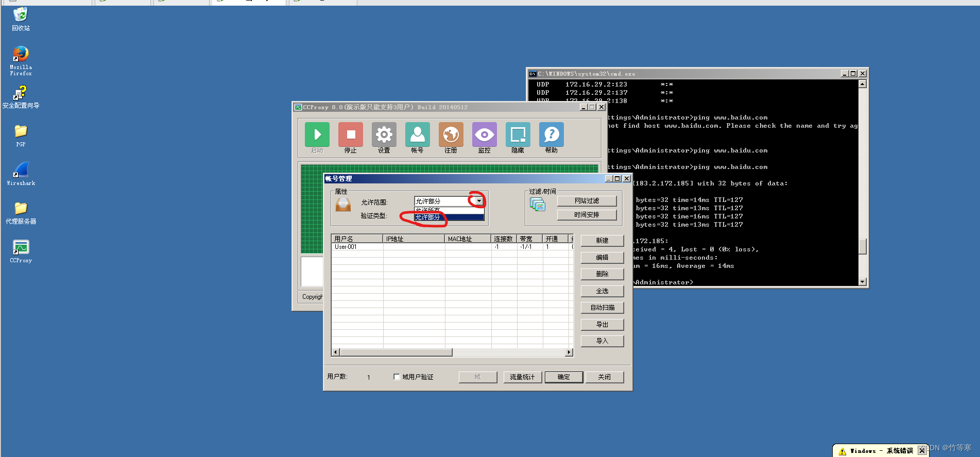Click the 注册 (Register) globe icon

click(x=451, y=135)
